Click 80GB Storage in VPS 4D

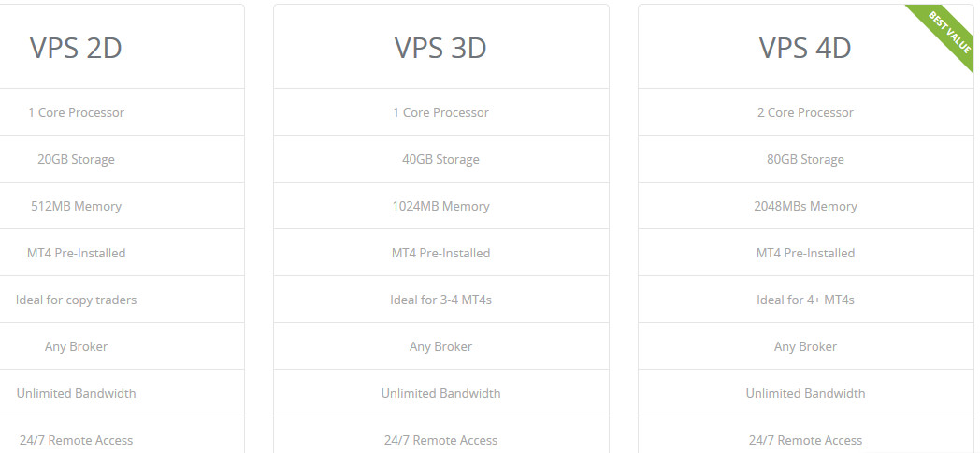(806, 159)
